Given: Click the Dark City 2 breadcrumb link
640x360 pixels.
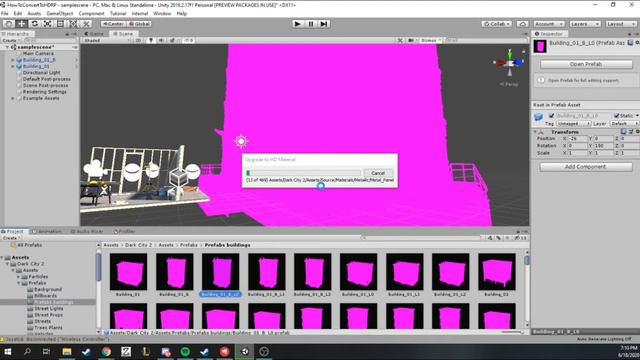Looking at the screenshot, I should click(138, 245).
